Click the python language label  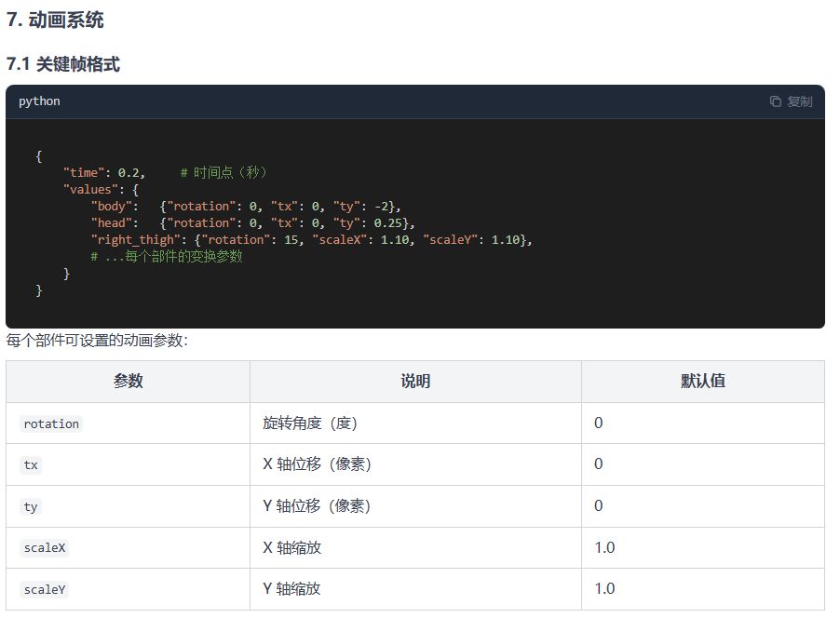click(x=39, y=101)
